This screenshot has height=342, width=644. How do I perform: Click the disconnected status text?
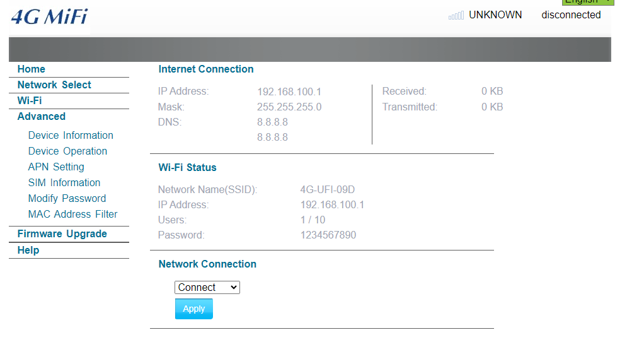[571, 15]
